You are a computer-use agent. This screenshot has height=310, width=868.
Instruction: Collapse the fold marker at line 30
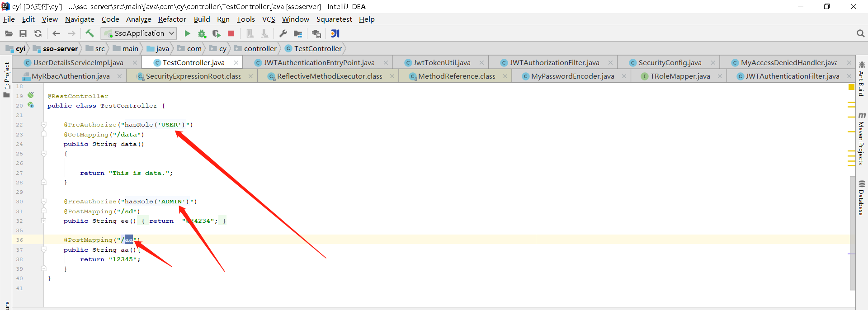tap(44, 201)
